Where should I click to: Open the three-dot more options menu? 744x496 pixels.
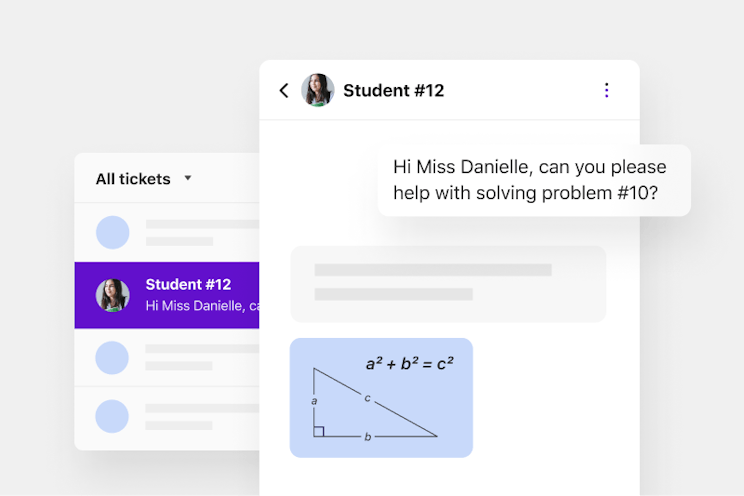click(606, 91)
